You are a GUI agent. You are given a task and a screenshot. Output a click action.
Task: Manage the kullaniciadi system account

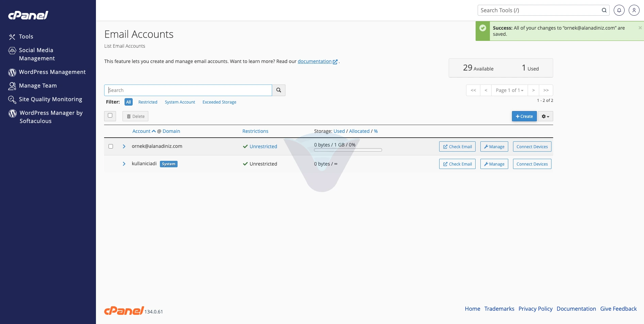(494, 164)
